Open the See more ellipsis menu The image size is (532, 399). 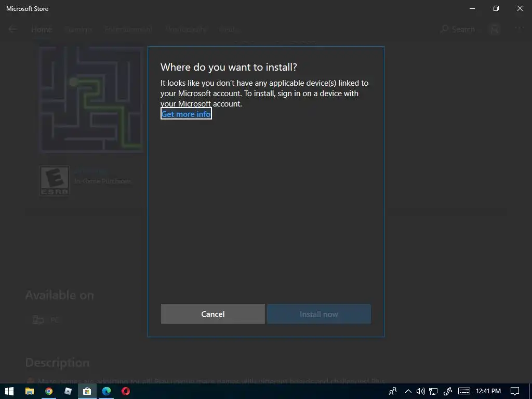click(519, 29)
